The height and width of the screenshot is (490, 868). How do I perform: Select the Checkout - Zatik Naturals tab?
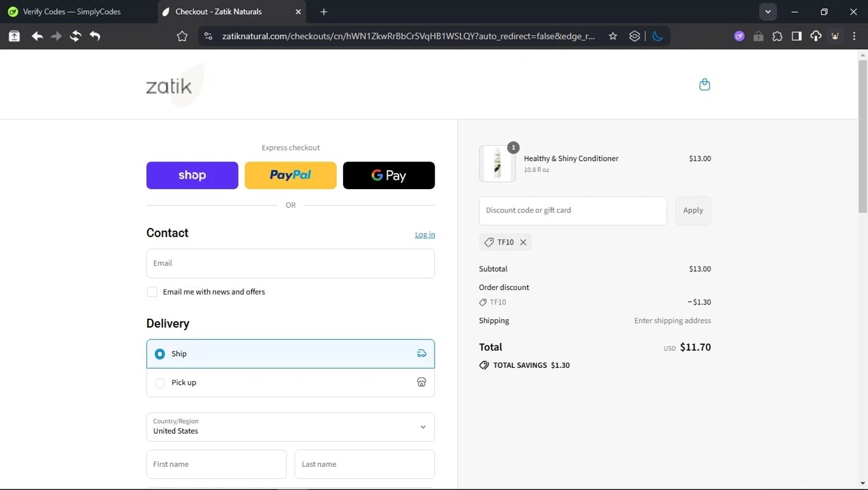point(231,12)
